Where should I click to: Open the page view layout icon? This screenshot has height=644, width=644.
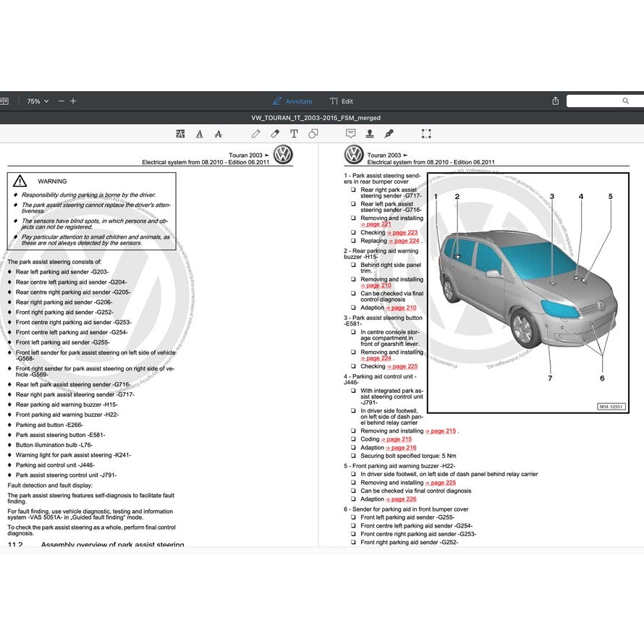pyautogui.click(x=4, y=101)
